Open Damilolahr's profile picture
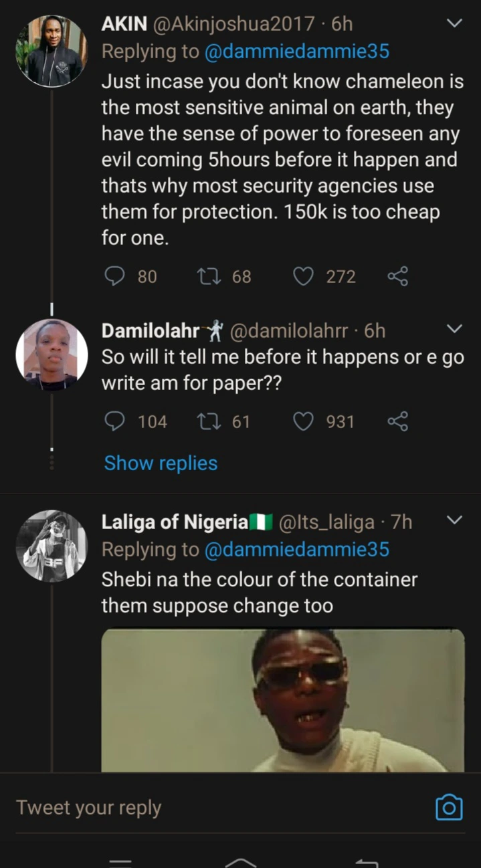 [x=52, y=355]
